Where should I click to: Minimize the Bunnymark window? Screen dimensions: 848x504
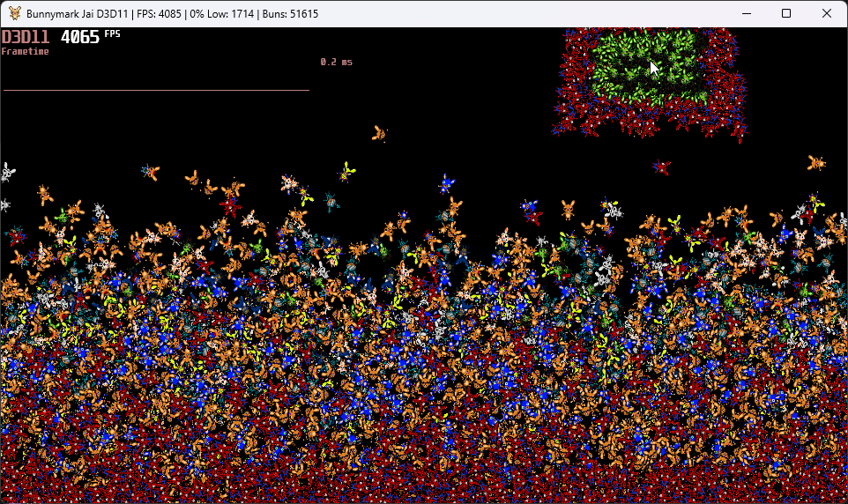pos(747,13)
